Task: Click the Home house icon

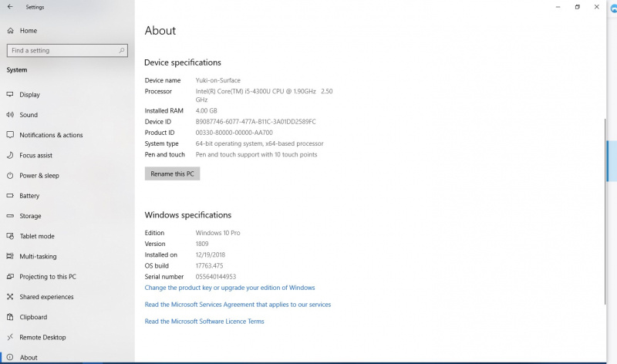Action: pos(11,31)
